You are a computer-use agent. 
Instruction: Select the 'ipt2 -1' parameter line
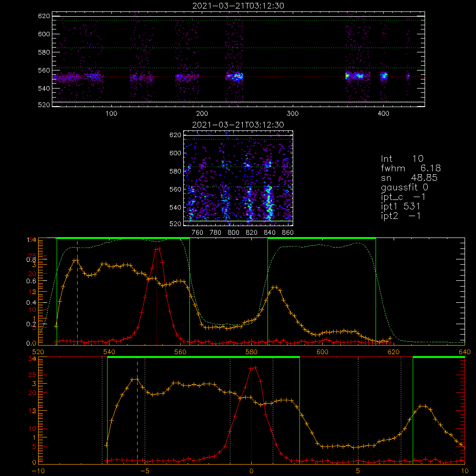coord(400,216)
